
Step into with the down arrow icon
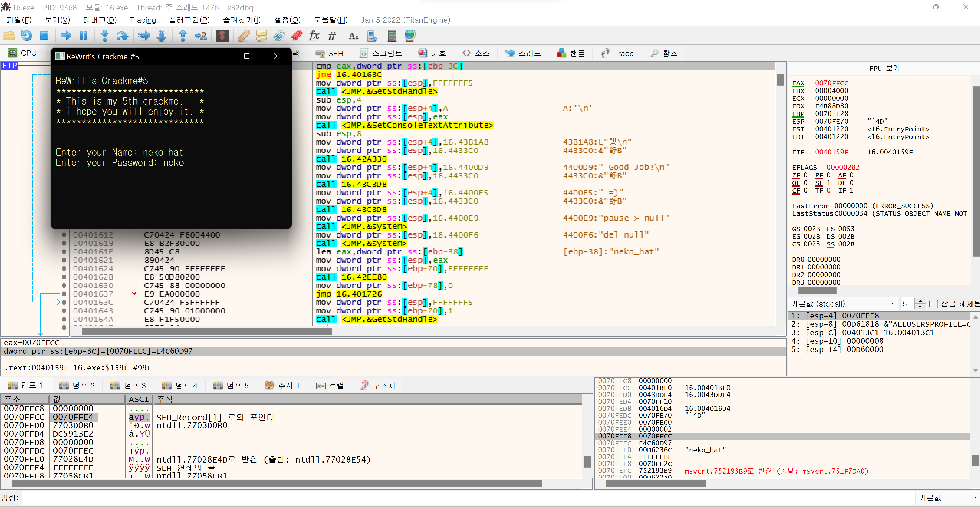point(105,36)
